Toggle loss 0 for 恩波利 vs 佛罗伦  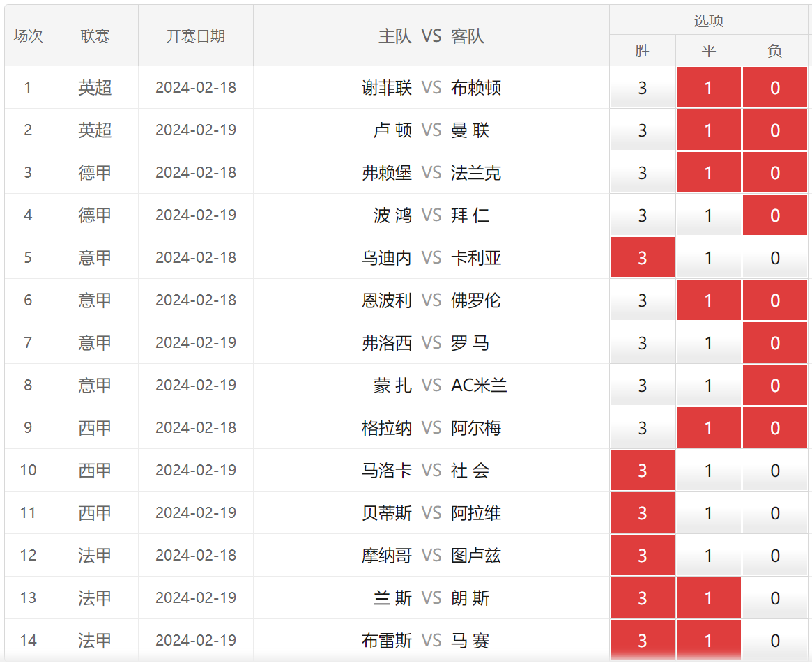pyautogui.click(x=775, y=300)
